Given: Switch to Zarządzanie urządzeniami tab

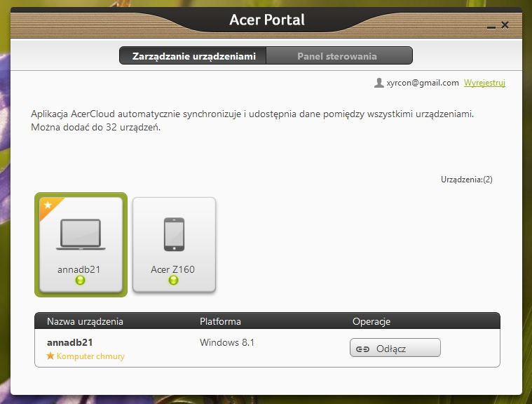Looking at the screenshot, I should click(x=193, y=56).
